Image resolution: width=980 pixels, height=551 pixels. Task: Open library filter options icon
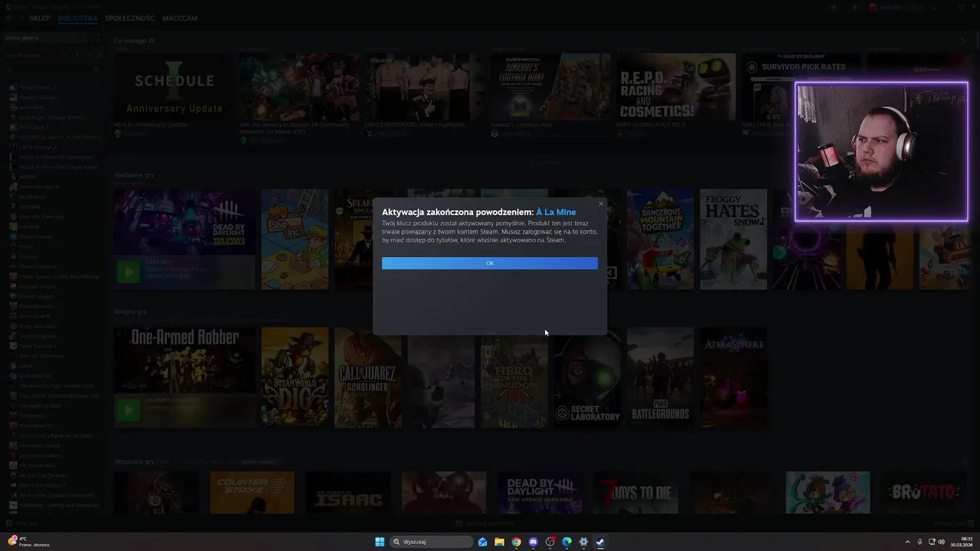[96, 70]
